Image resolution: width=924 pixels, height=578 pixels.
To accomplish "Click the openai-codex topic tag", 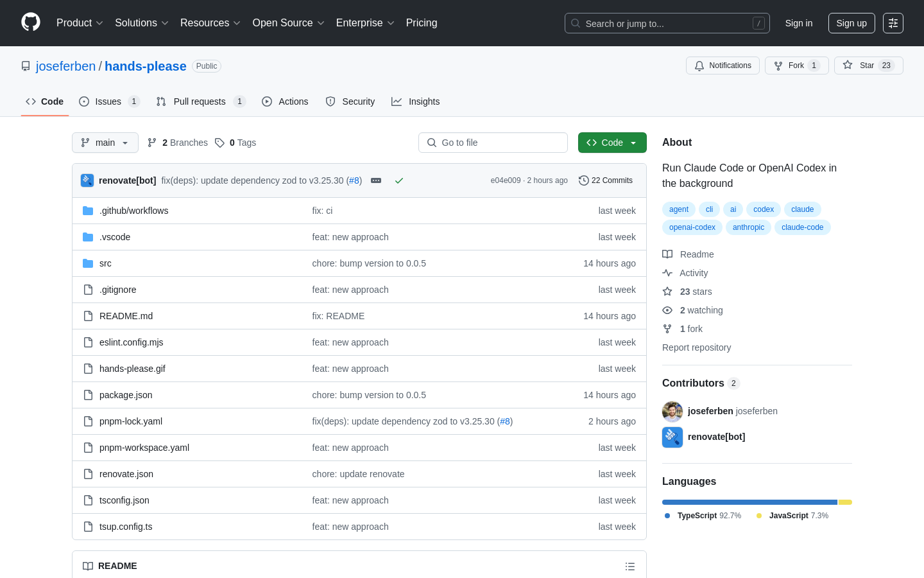I will [692, 227].
